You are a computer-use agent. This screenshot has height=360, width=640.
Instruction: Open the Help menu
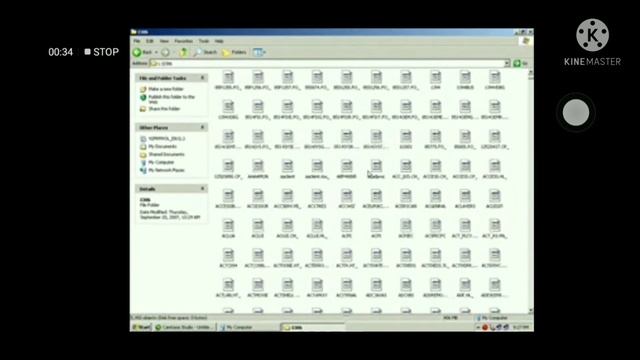tap(219, 41)
